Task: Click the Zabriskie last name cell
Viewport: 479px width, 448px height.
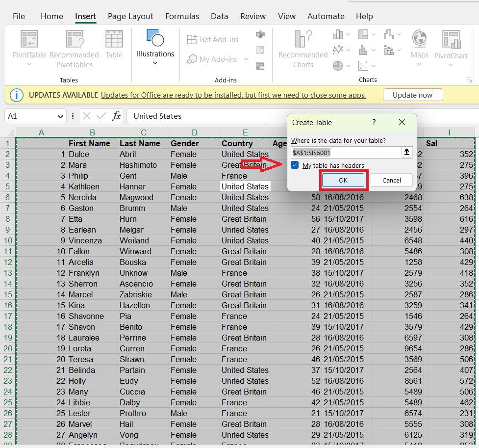Action: (x=143, y=294)
